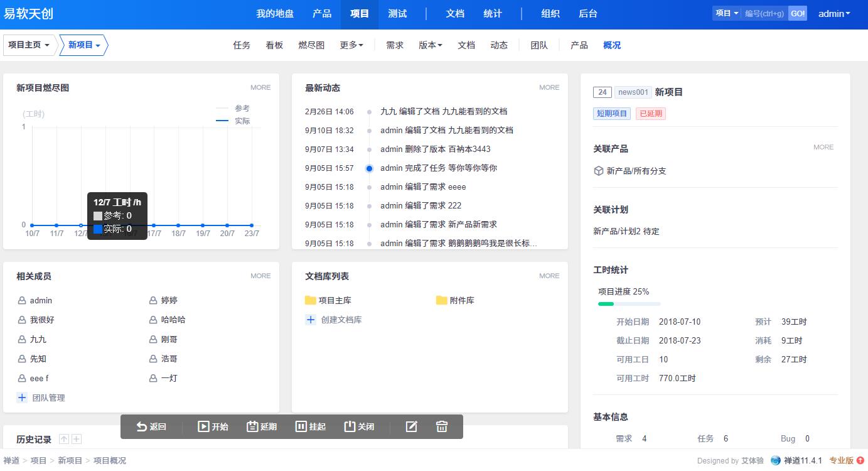
Task: Click the trash delete icon in toolbar
Action: (442, 427)
